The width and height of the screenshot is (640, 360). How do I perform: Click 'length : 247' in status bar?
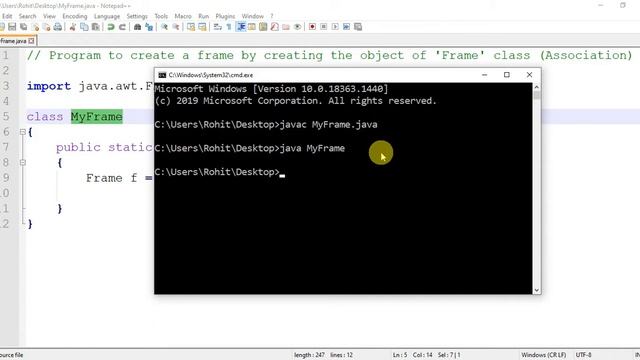309,355
